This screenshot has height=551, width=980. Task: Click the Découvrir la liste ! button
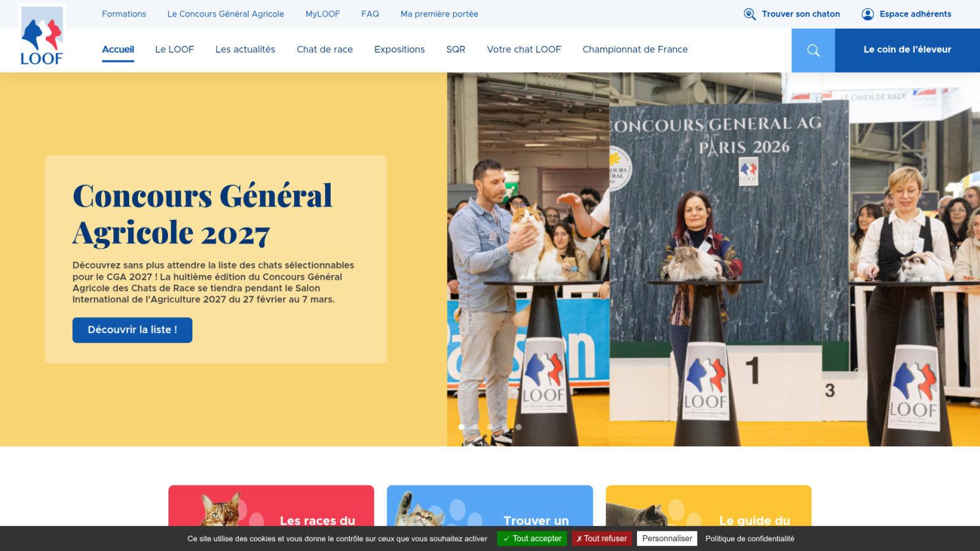[x=132, y=330]
